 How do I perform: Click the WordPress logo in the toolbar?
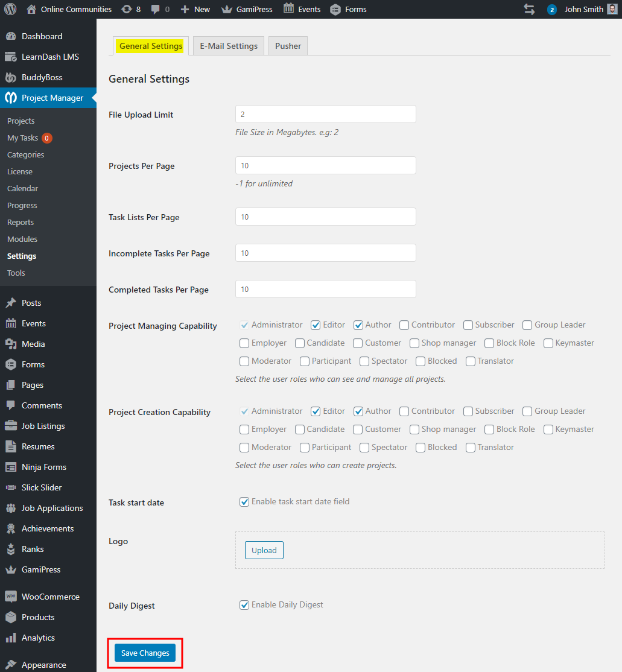[10, 9]
